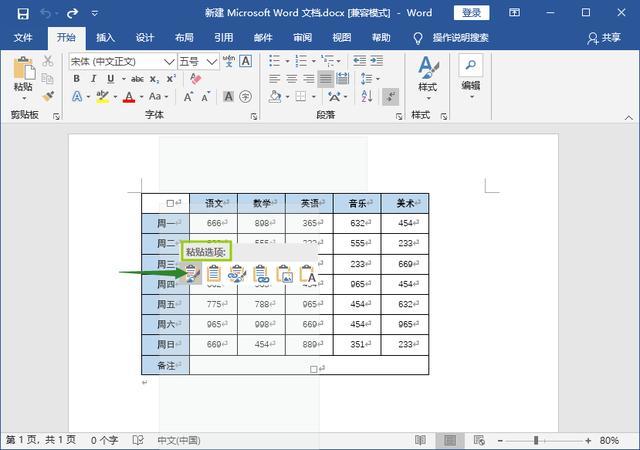The height and width of the screenshot is (450, 640).
Task: Open the 文件 menu
Action: (23, 38)
